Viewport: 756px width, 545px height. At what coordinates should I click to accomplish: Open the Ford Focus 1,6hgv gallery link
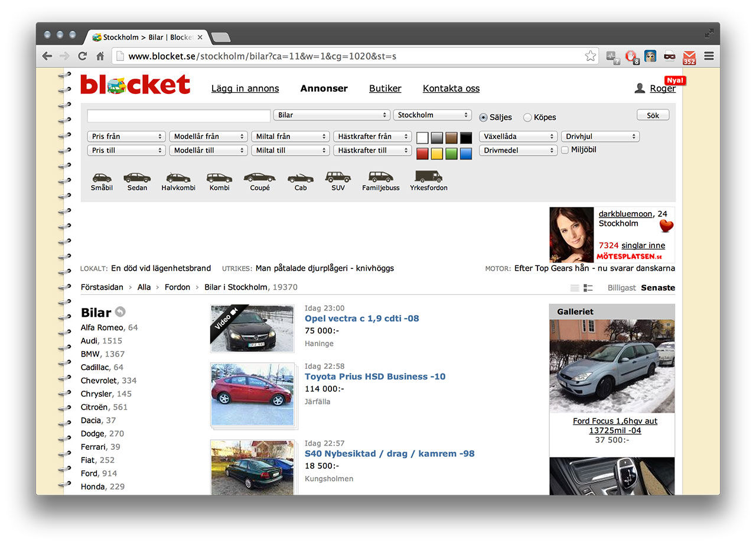[615, 426]
